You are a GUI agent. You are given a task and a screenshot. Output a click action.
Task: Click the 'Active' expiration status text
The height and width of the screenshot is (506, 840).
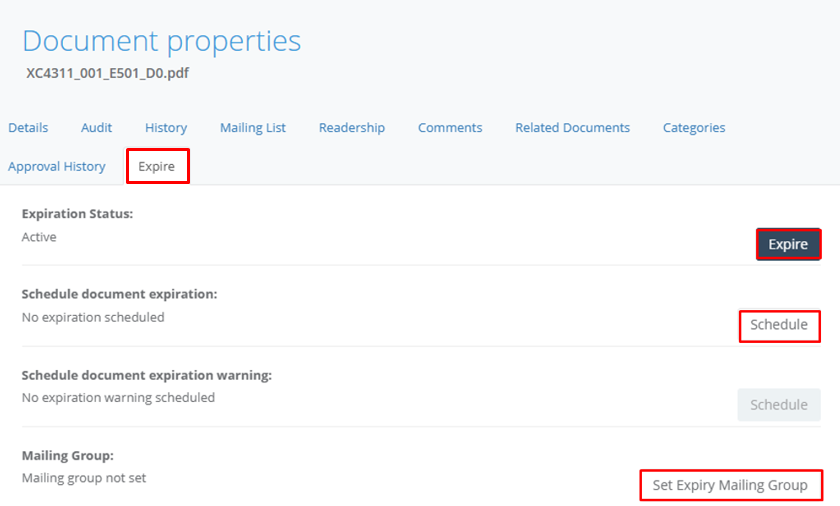[39, 237]
